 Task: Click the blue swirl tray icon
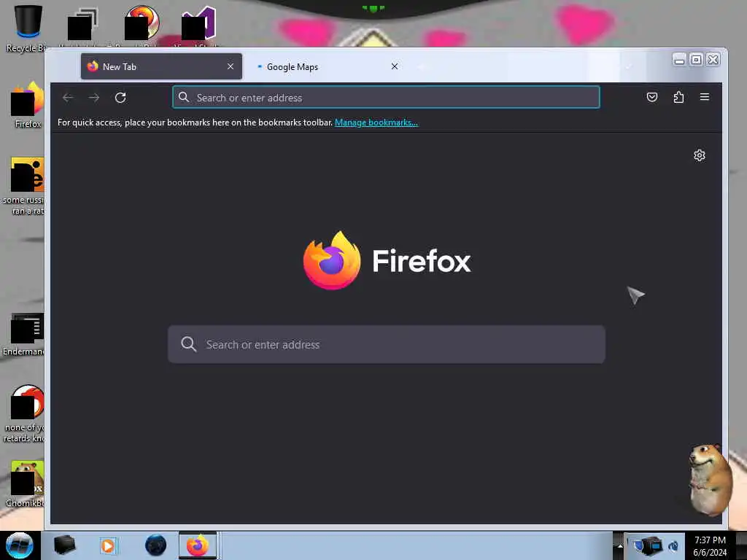coord(673,545)
